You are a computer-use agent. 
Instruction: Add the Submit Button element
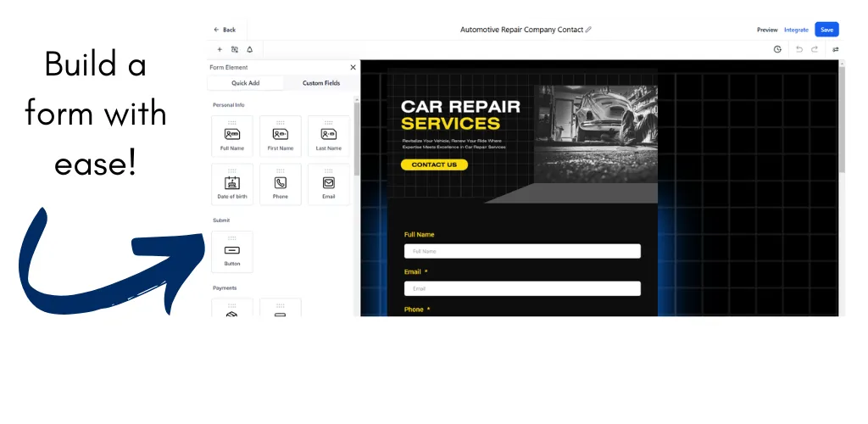[231, 252]
